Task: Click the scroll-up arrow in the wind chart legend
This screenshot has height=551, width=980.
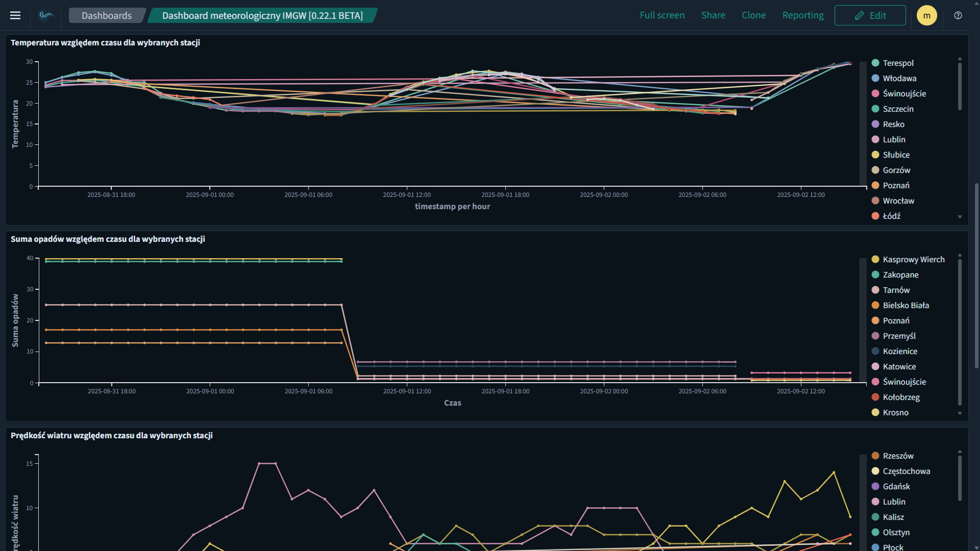Action: point(961,450)
